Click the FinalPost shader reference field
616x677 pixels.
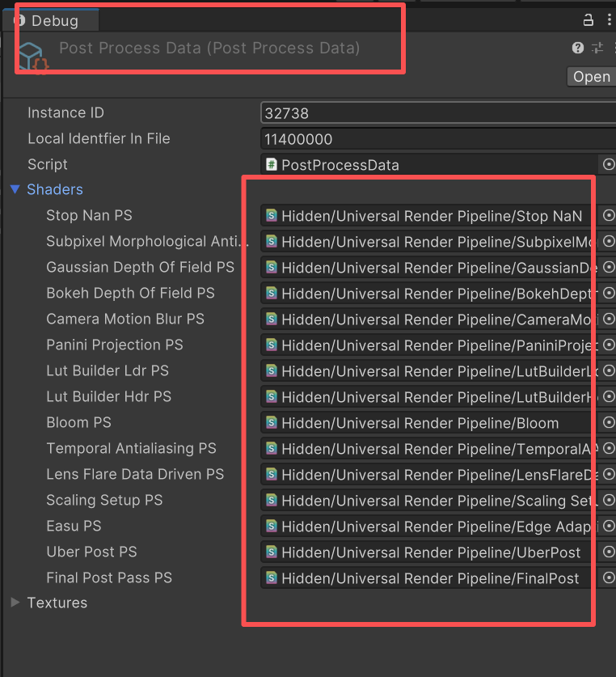pos(429,578)
